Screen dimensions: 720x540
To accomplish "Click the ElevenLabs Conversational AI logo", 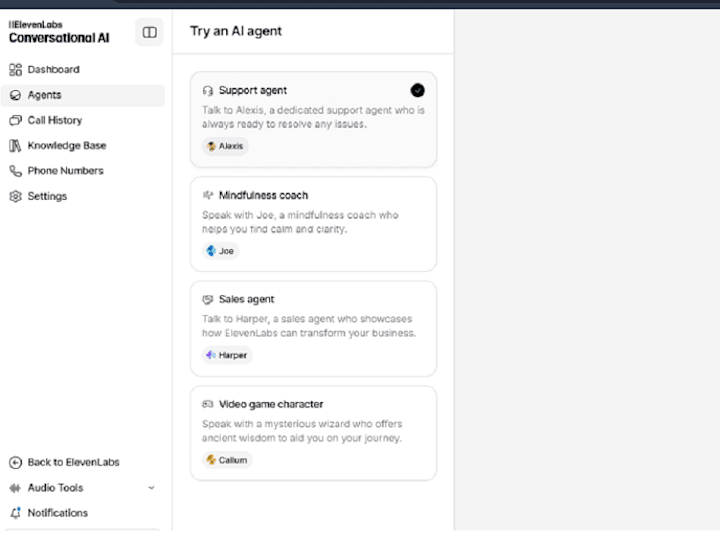I will click(x=59, y=32).
